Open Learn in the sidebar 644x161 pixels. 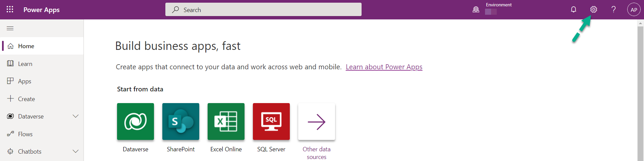42,64
